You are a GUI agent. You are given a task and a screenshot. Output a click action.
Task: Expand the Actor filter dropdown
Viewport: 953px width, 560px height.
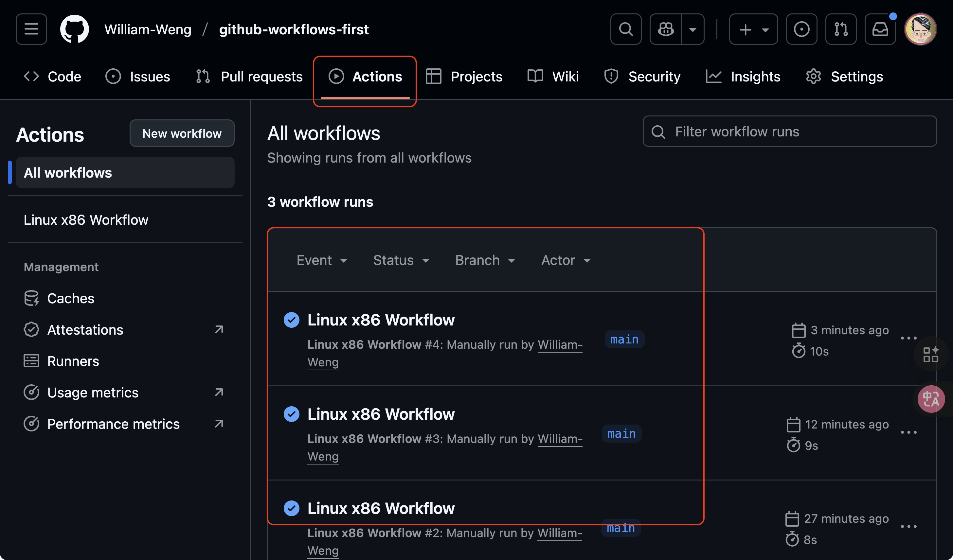tap(566, 260)
